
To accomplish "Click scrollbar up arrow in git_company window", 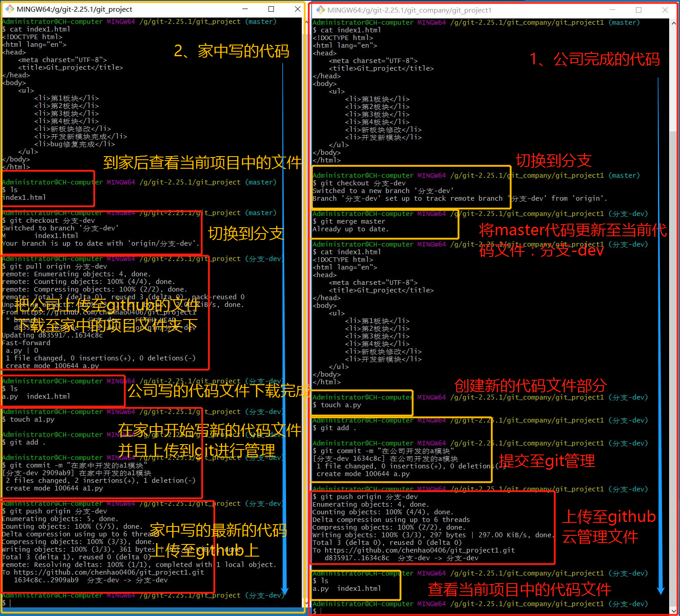I will point(673,23).
